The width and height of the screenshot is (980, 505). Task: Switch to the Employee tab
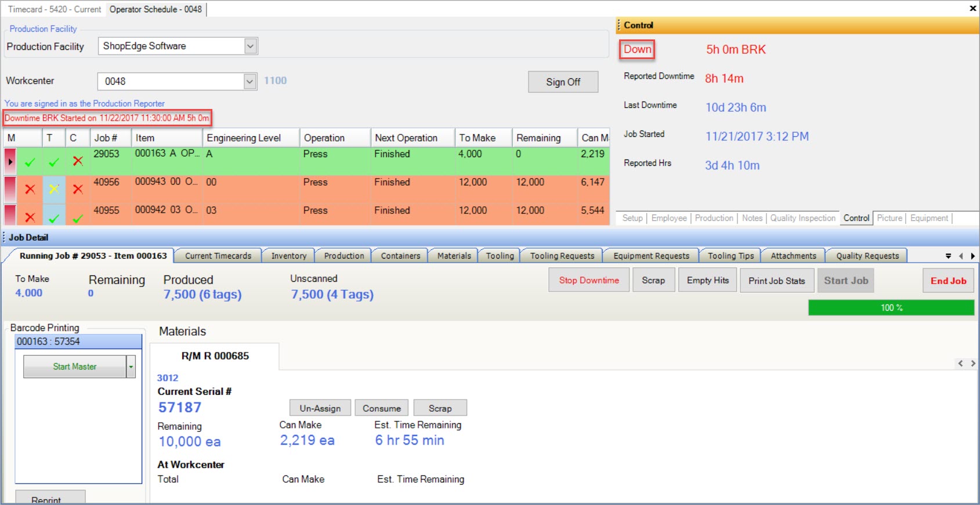(x=669, y=218)
